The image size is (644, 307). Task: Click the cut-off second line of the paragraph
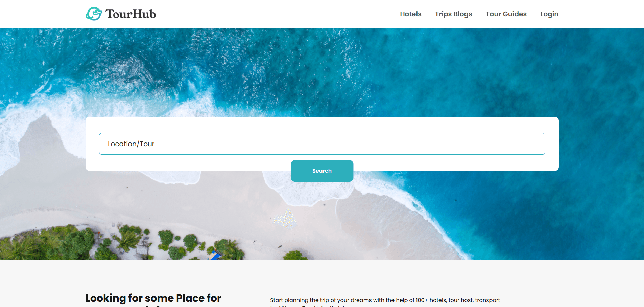tap(308, 306)
